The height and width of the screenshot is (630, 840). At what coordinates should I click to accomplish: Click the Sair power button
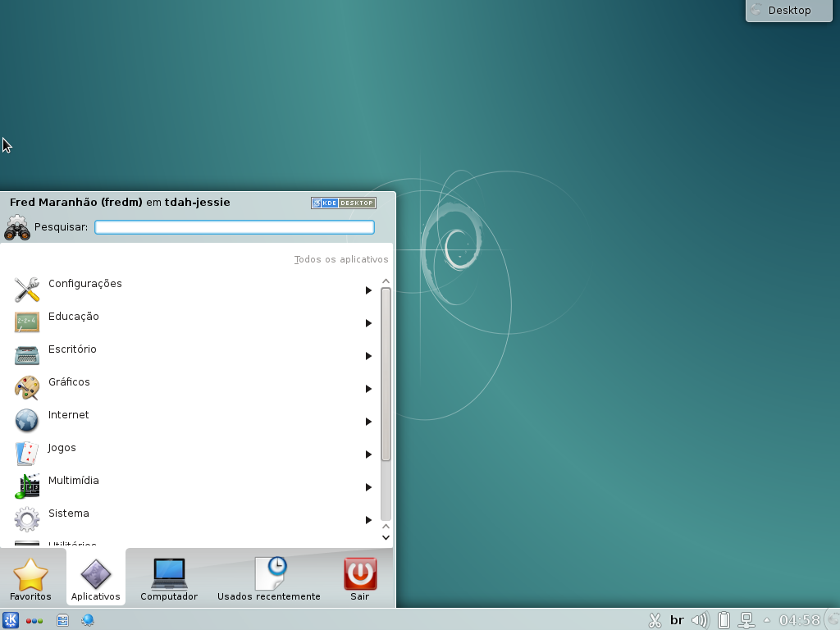pos(360,579)
